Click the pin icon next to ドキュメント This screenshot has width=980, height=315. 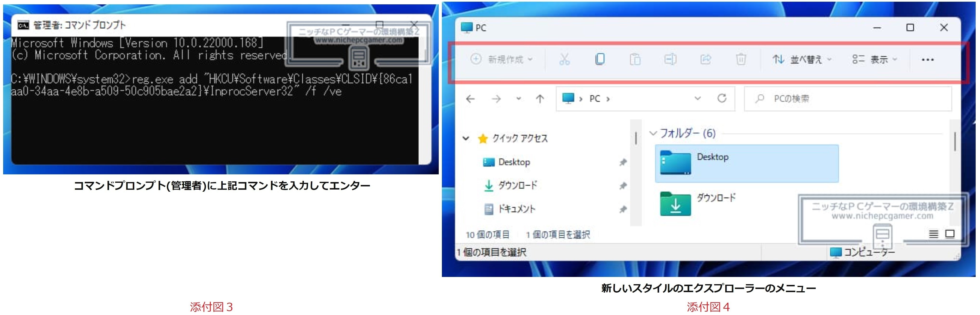click(x=623, y=210)
